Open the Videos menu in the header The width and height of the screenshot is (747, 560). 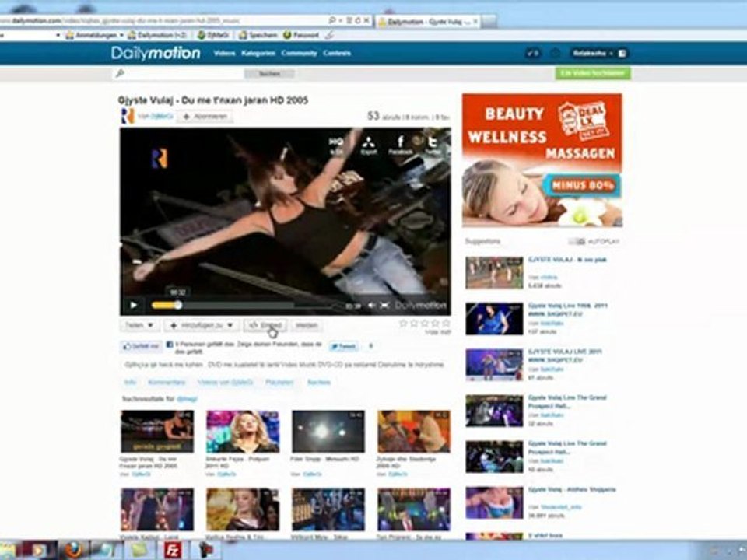(224, 54)
